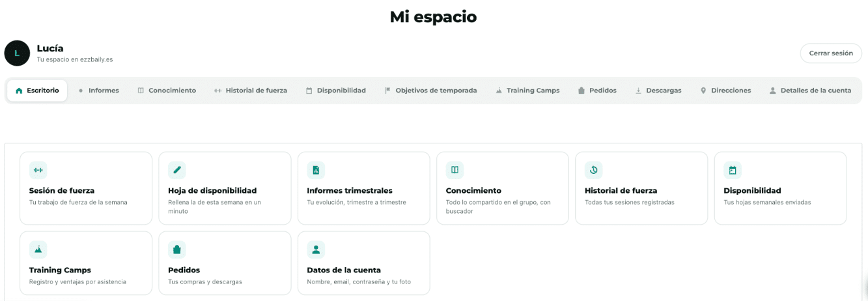Open the Sesión de fuerza card title
The height and width of the screenshot is (301, 868).
click(62, 191)
